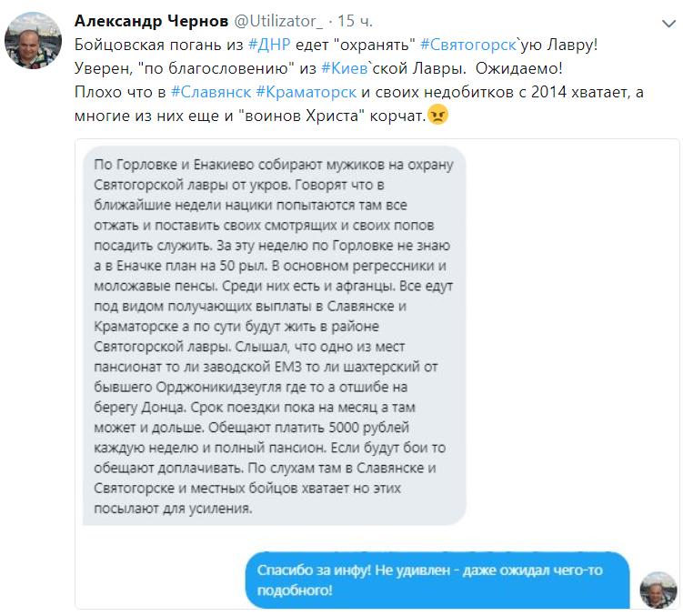The image size is (683, 616).
Task: Click tweet text line starting Бойцовская погань
Action: [x=336, y=45]
